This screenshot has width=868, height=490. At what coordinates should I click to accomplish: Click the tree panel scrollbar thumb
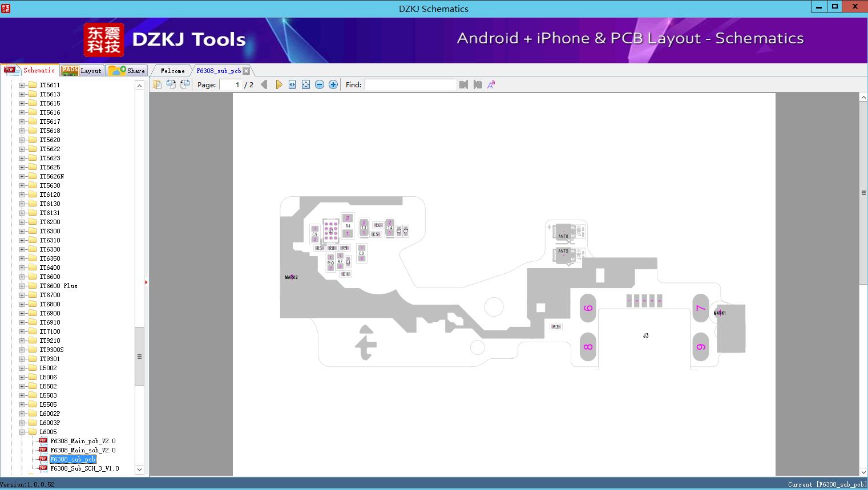pyautogui.click(x=139, y=357)
